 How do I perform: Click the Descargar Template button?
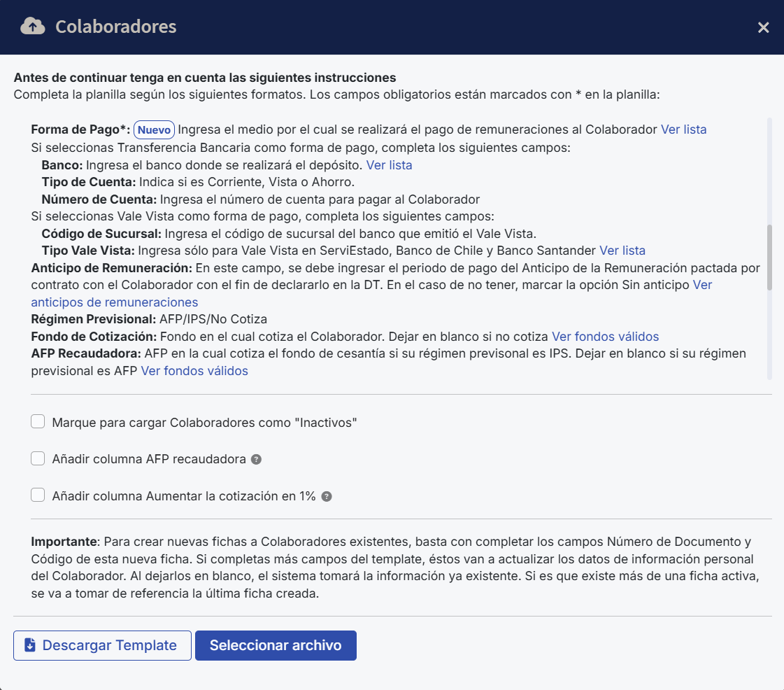point(102,645)
